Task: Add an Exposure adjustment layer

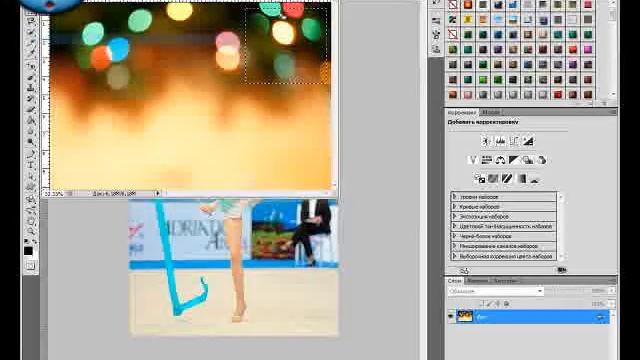Action: (528, 141)
